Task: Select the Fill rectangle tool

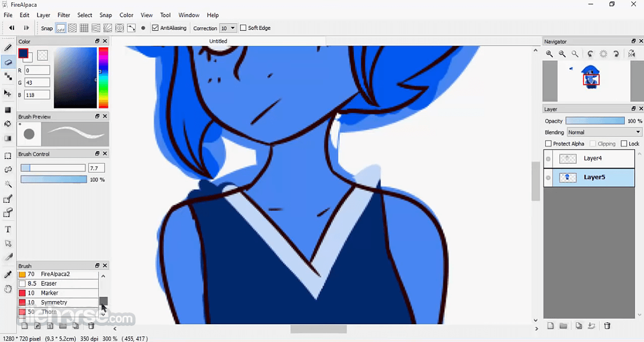Action: 8,110
